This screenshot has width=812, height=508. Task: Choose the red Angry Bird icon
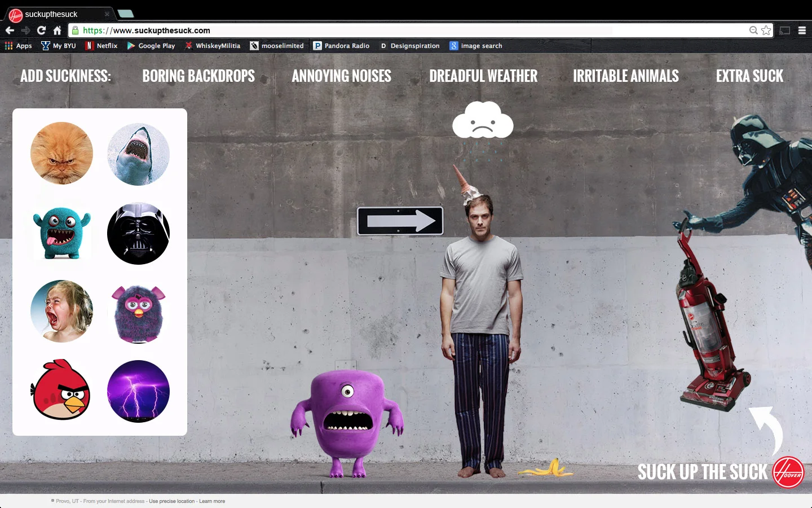click(x=60, y=389)
